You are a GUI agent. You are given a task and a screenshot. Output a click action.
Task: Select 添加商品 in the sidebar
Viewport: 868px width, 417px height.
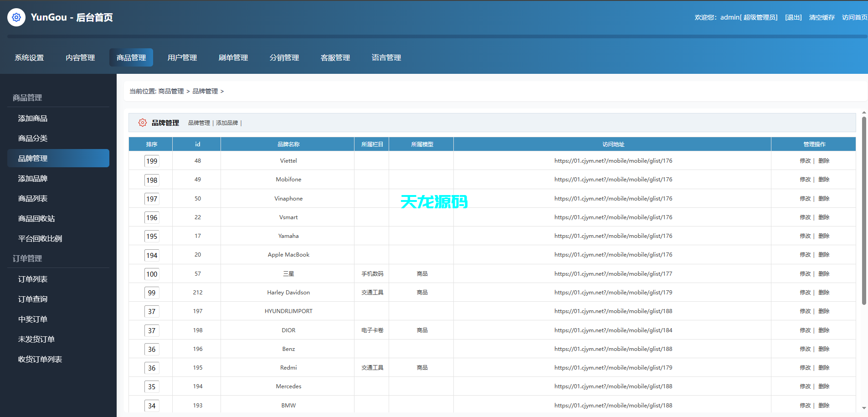(x=32, y=118)
